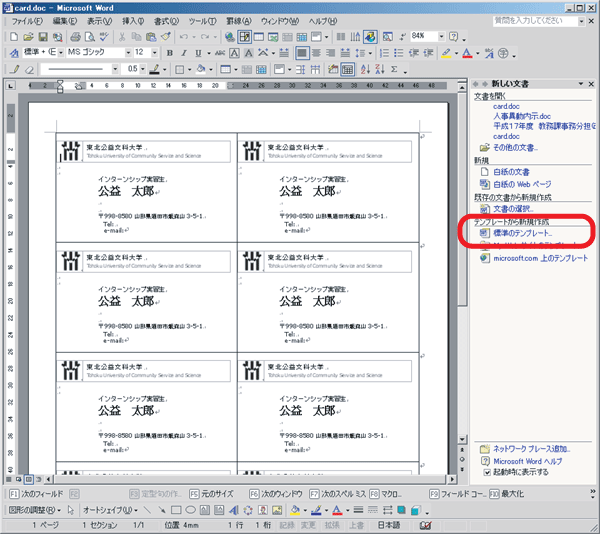Image resolution: width=600 pixels, height=534 pixels.
Task: Select the Format Painter brush icon
Action: click(x=166, y=37)
